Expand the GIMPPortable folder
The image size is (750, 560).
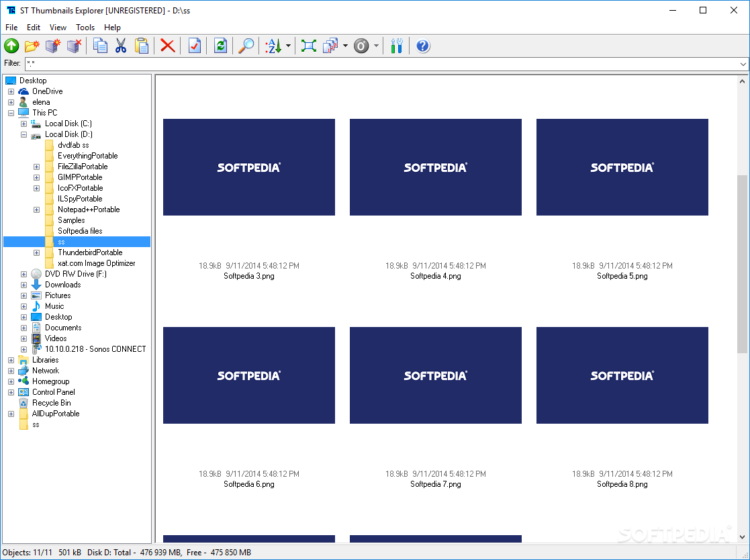[x=36, y=177]
